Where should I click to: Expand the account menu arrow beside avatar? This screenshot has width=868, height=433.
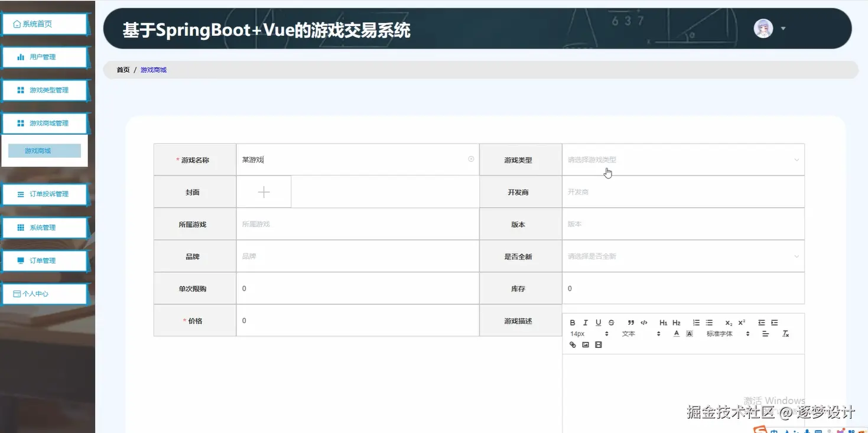(x=783, y=28)
